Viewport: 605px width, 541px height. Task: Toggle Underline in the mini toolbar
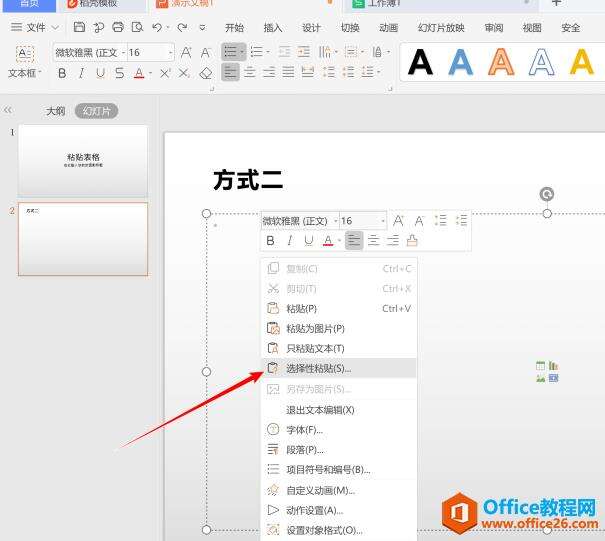pyautogui.click(x=309, y=241)
